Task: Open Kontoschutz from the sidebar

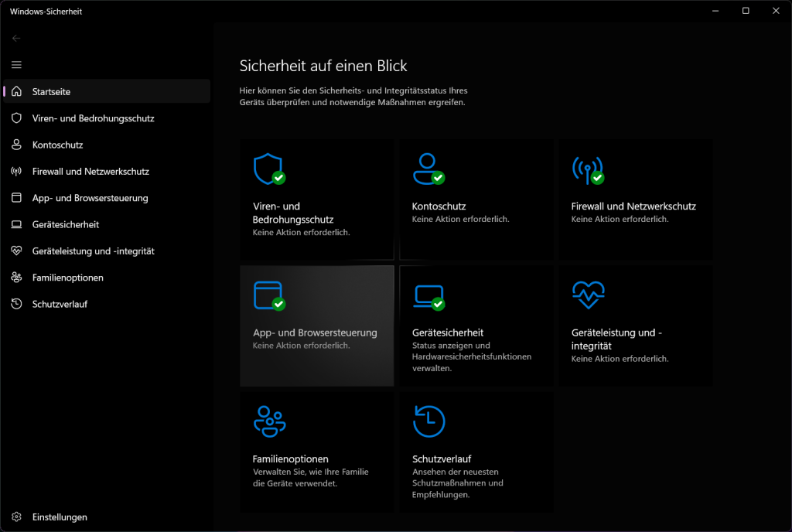Action: (x=57, y=145)
